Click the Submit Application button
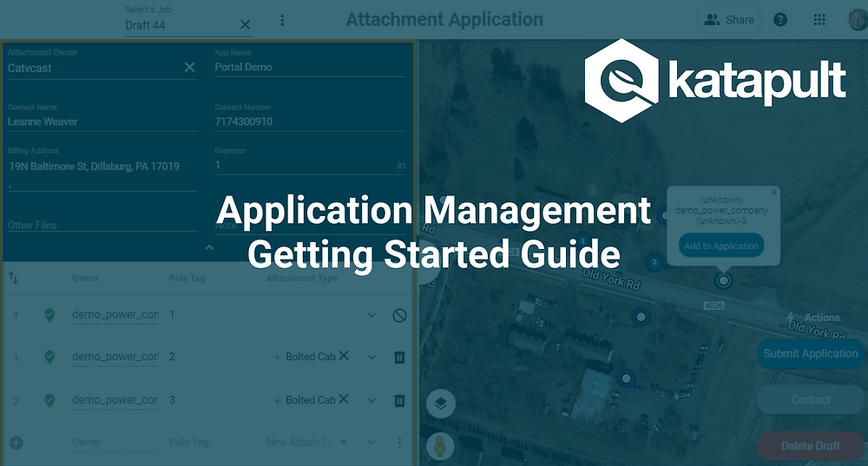868x466 pixels. 811,354
